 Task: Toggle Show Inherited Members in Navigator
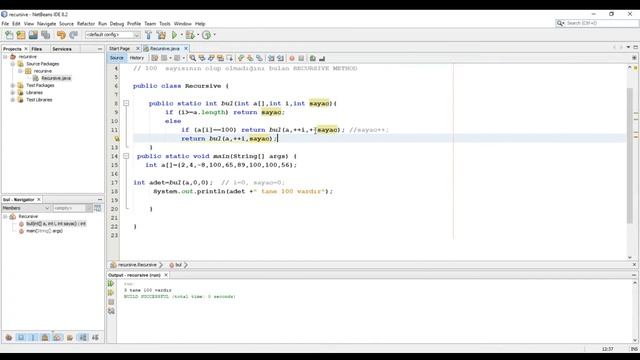[9, 337]
